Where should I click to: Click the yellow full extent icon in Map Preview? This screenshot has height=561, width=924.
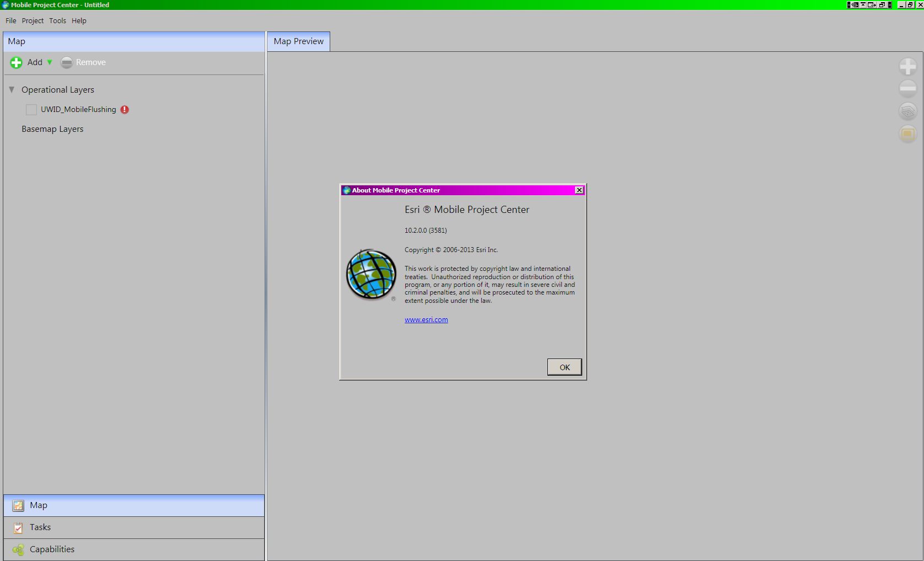[908, 133]
